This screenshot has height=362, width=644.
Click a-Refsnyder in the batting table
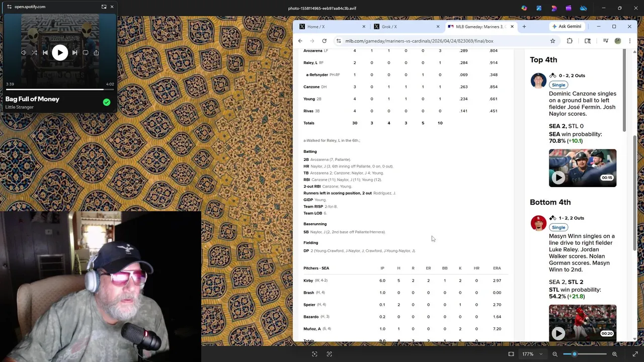(317, 75)
